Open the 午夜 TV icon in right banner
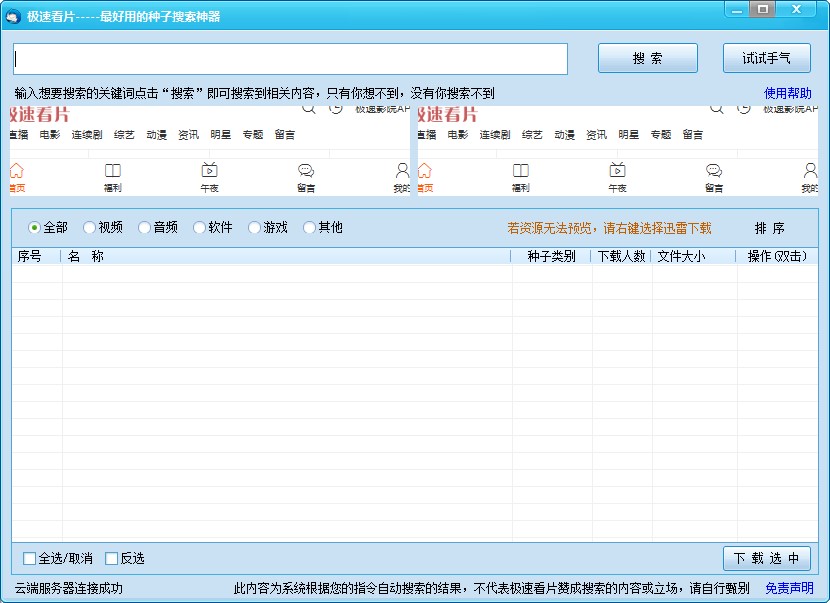This screenshot has width=830, height=603. [x=617, y=171]
